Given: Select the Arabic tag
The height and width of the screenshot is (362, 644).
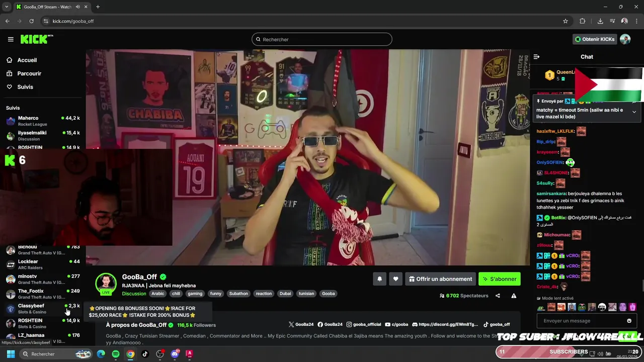Looking at the screenshot, I should tap(158, 294).
